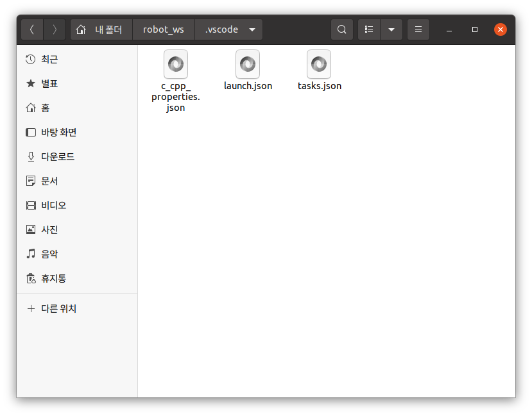Open 사진 (Pictures) in sidebar
The image size is (532, 416).
[77, 230]
